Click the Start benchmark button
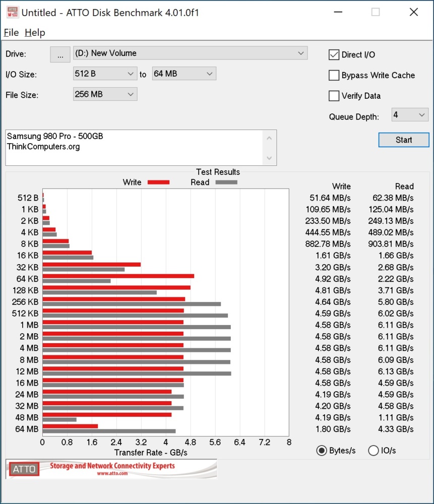The width and height of the screenshot is (434, 504). pyautogui.click(x=404, y=140)
